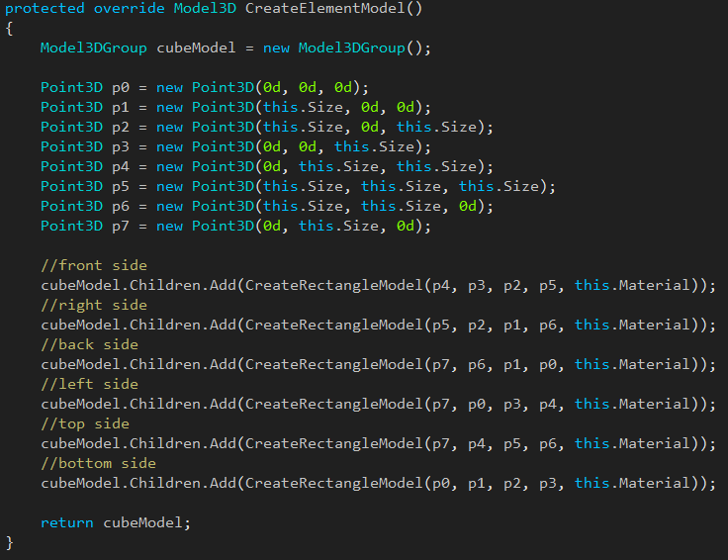Click third this.Size argument in p5 declaration
Image resolution: width=728 pixels, height=560 pixels.
click(x=499, y=187)
